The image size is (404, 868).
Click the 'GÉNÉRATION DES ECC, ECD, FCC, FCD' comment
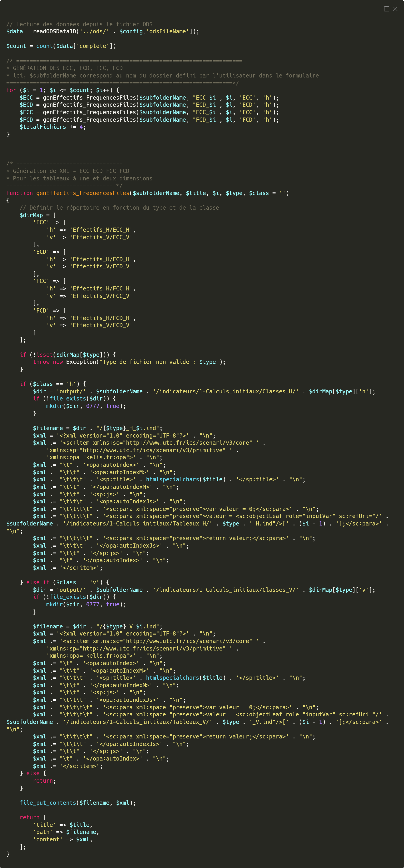click(65, 68)
